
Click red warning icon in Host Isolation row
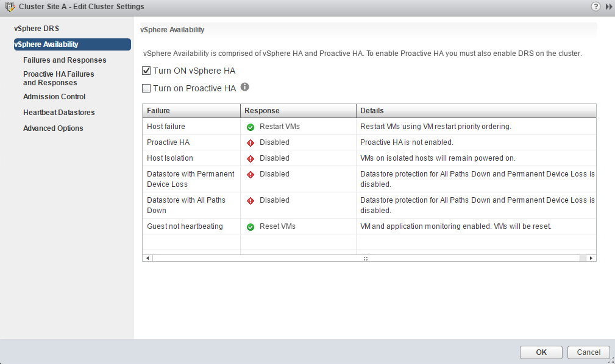point(251,159)
